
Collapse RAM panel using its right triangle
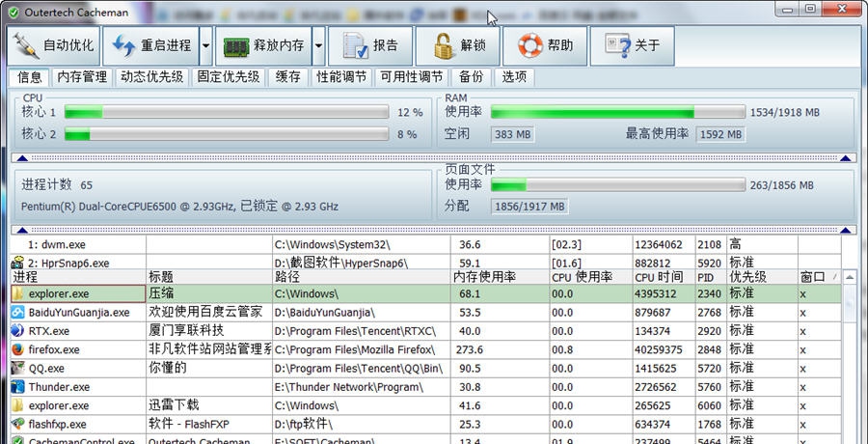845,158
